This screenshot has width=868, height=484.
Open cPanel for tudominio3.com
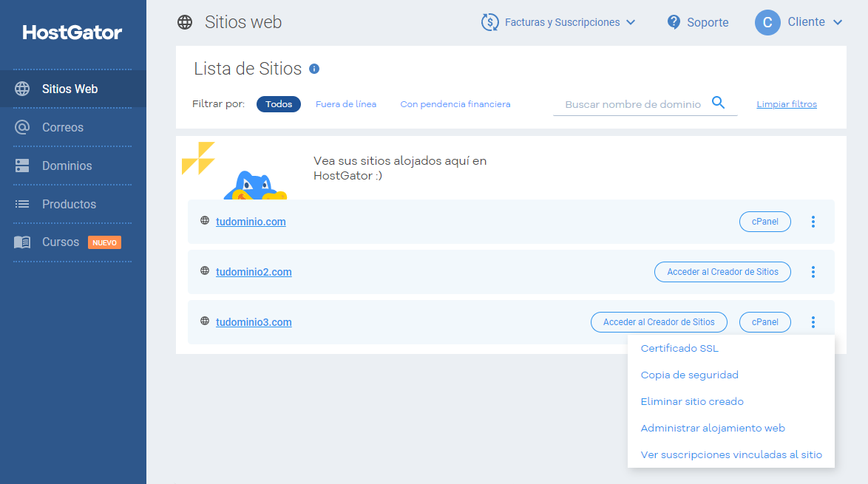(765, 322)
